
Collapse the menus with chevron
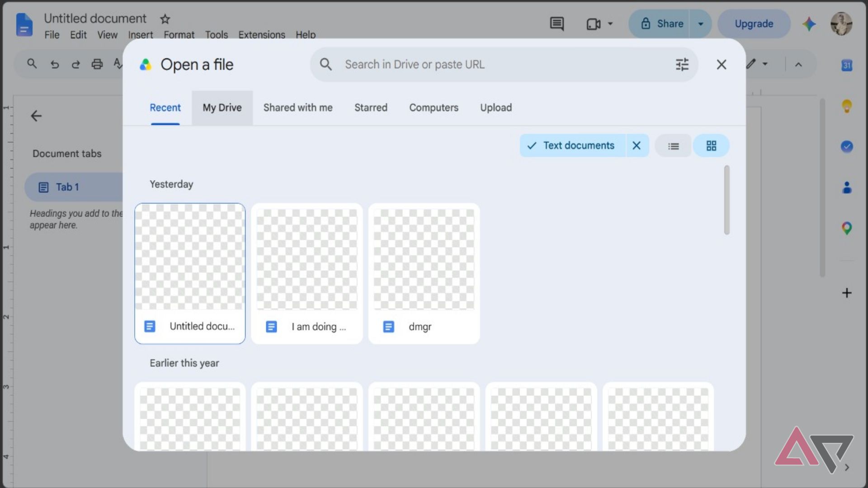click(799, 65)
